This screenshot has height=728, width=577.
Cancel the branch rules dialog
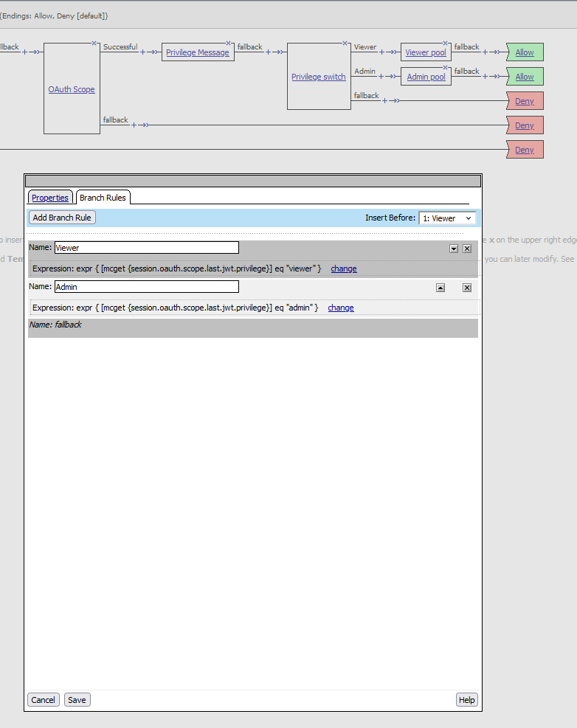click(43, 700)
